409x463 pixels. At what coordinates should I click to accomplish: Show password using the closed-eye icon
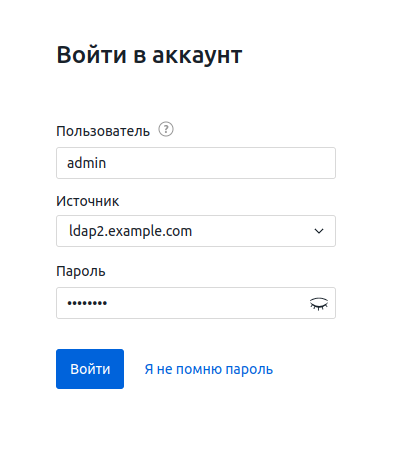319,303
